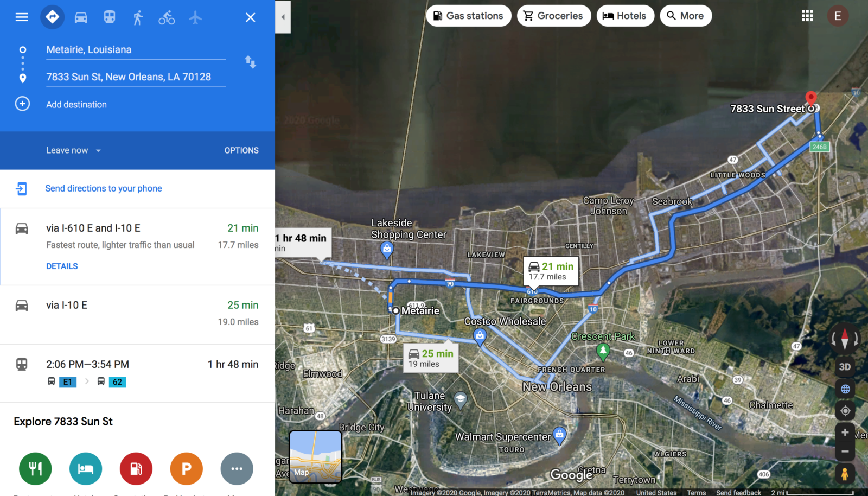Screen dimensions: 868x496
Task: Select driving travel mode icon
Action: 81,17
